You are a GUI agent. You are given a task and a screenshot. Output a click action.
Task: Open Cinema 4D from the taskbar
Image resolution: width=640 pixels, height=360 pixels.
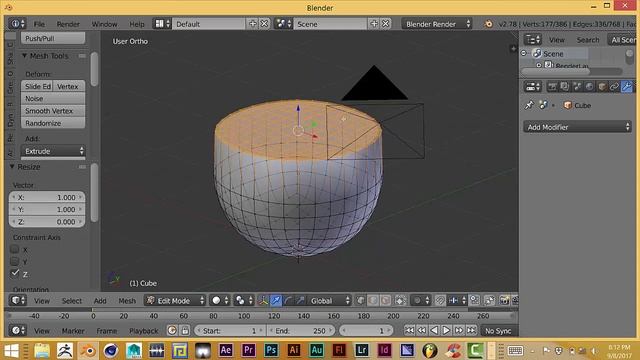point(111,350)
